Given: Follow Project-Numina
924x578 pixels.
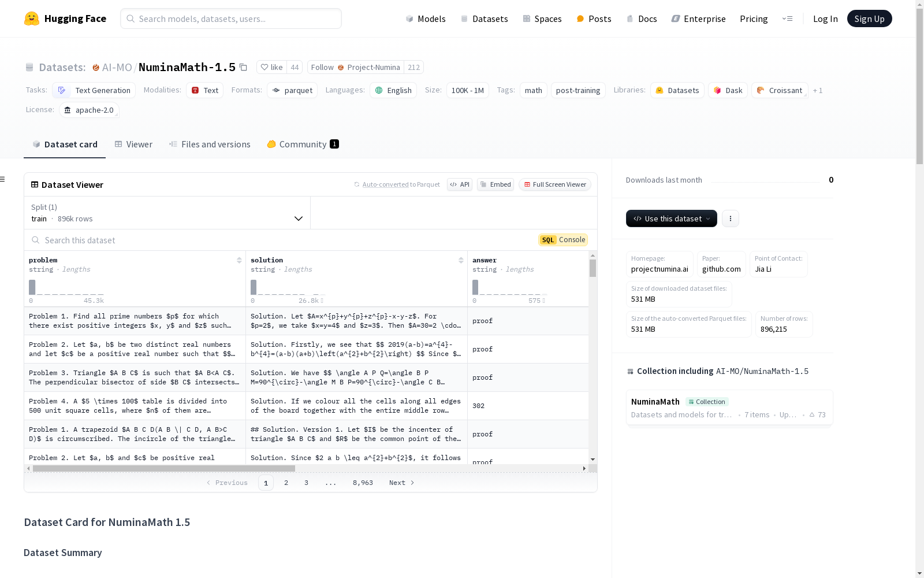Looking at the screenshot, I should [x=356, y=67].
